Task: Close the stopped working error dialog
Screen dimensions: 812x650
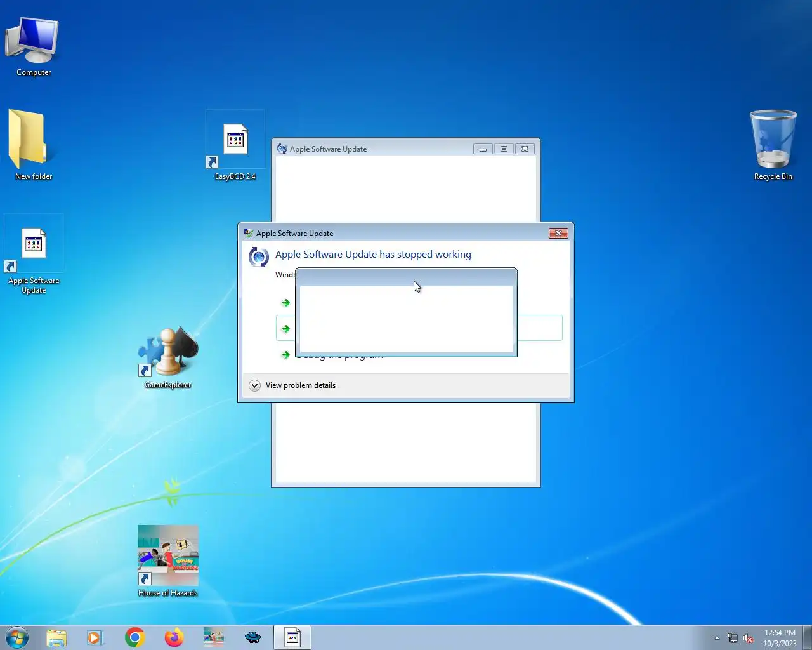Action: point(558,233)
